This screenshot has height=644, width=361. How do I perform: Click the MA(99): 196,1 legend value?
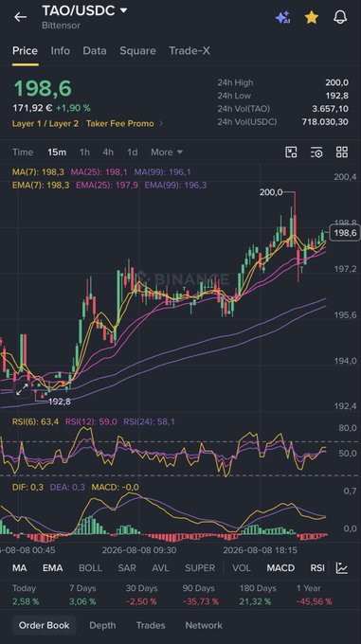tap(162, 172)
